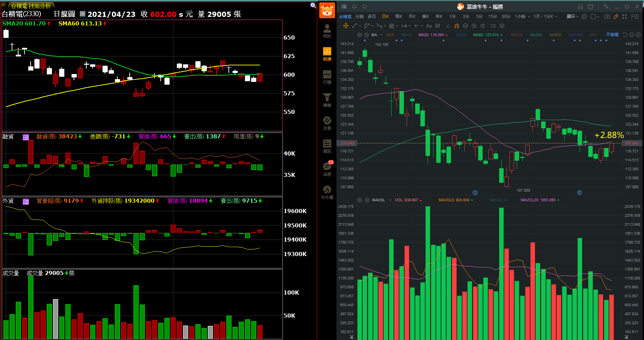644x340 pixels.
Task: Switch to the 周K weekly chart tab
Action: point(399,17)
